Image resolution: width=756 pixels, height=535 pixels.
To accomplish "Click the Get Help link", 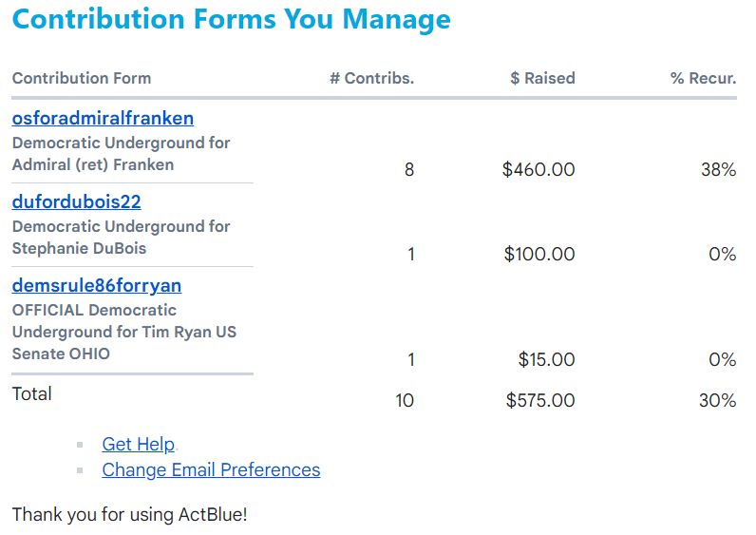I will click(x=139, y=444).
